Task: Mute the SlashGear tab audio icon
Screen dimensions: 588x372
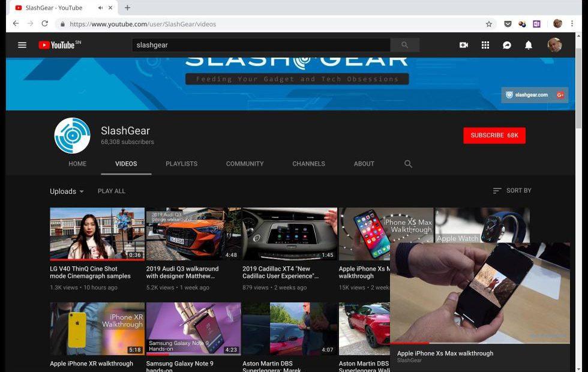Action: click(100, 7)
